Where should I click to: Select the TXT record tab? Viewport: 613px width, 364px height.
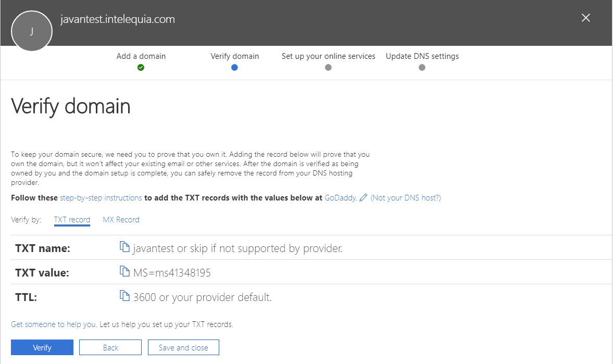72,219
